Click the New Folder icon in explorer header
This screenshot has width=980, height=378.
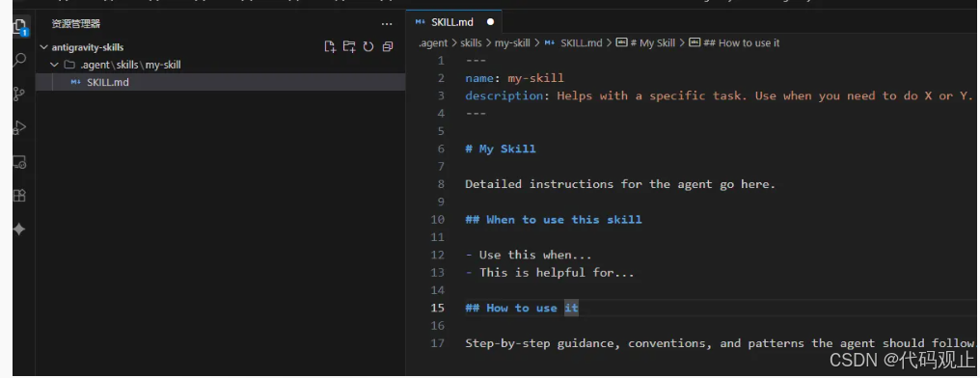pyautogui.click(x=349, y=46)
